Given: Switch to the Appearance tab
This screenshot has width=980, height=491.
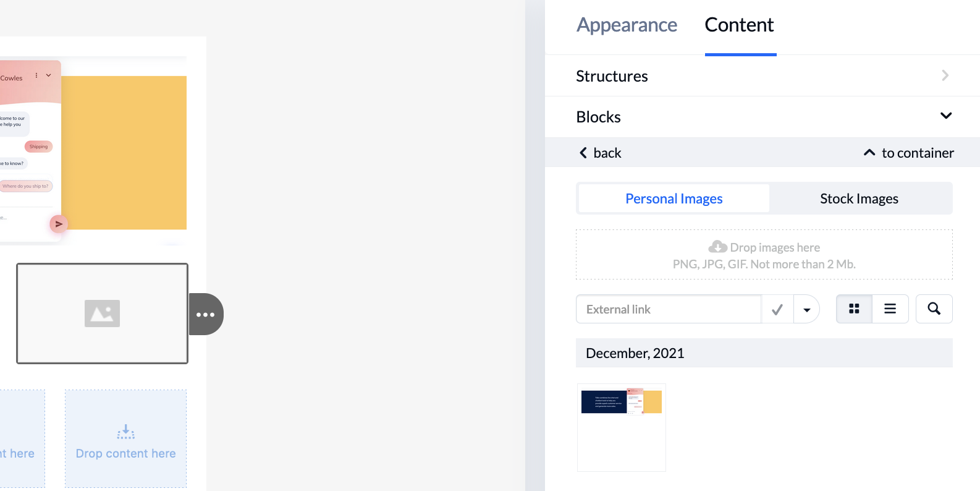Looking at the screenshot, I should pos(627,25).
